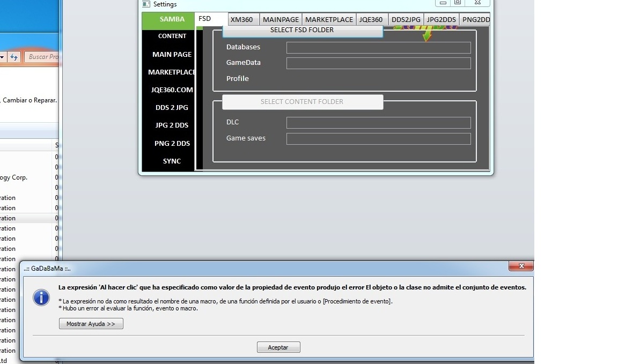Close the GaDaBaMa error dialog

[x=521, y=266]
